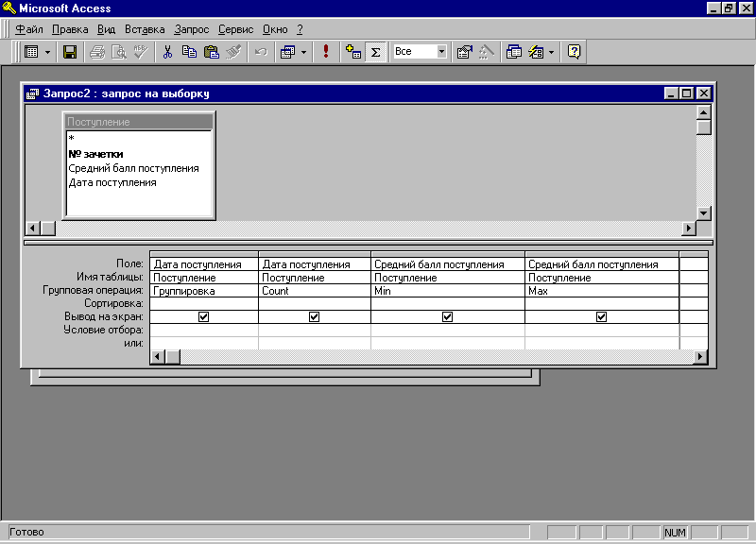This screenshot has height=544, width=756.
Task: Open the ? help menu
Action: coord(300,29)
